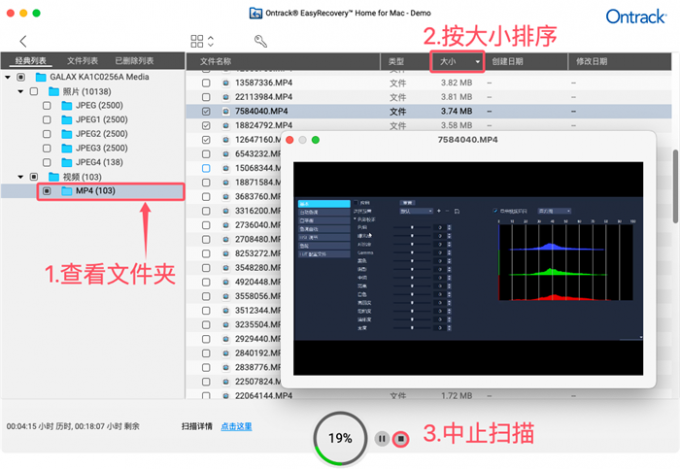Screen dimensions: 680x469
Task: Toggle the checkbox of JPEG4 (138) folder
Action: click(x=47, y=162)
